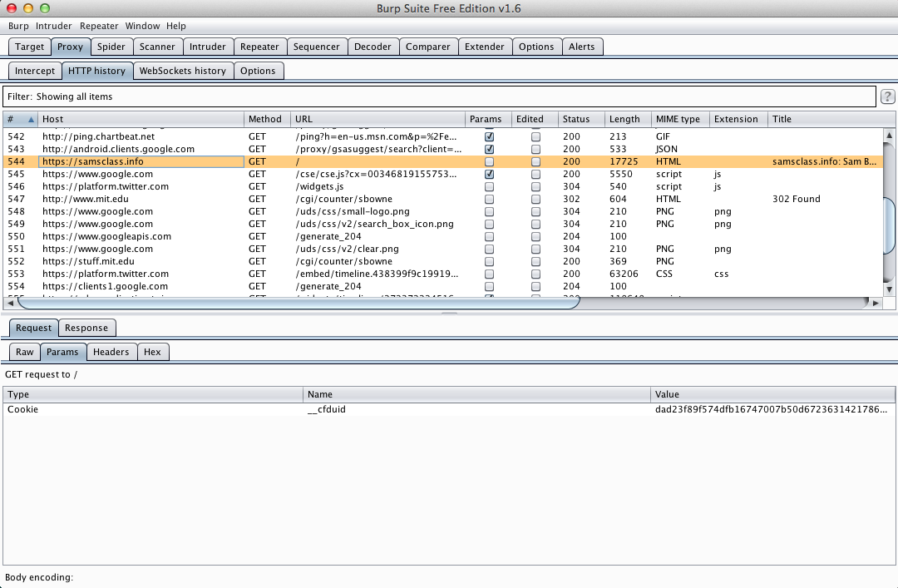Click the sort arrow in # column
This screenshot has height=588, width=898.
tap(32, 120)
